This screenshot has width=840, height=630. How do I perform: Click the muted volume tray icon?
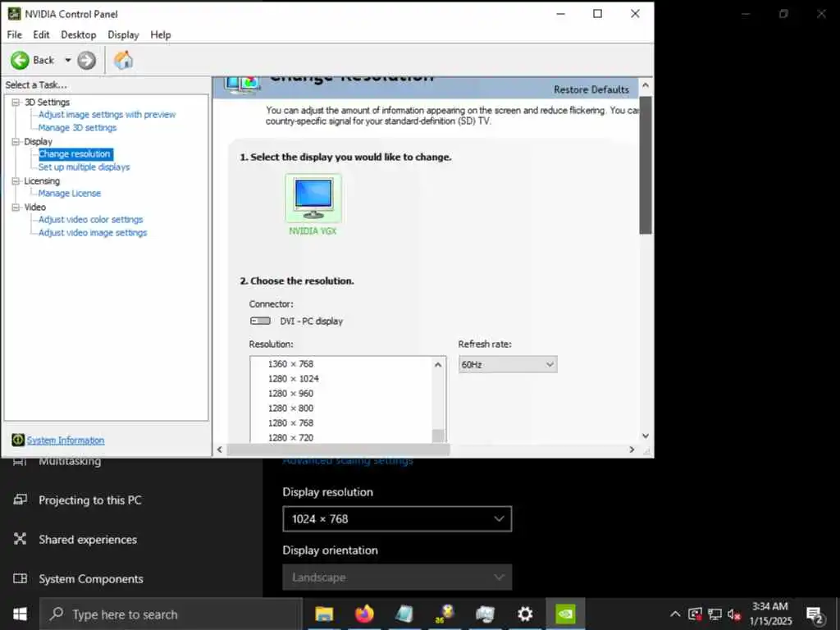734,614
